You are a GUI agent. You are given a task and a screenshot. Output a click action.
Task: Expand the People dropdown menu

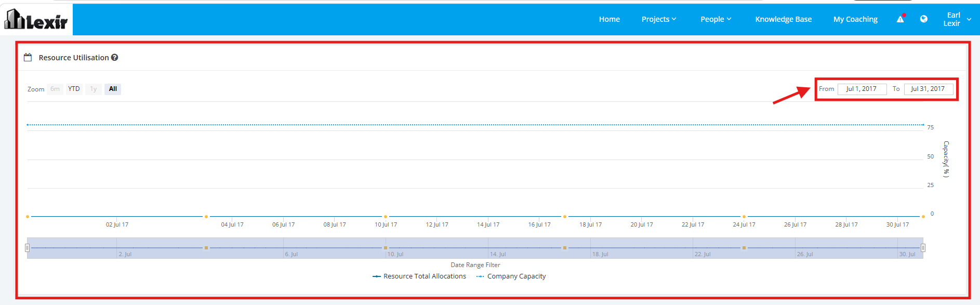coord(716,19)
